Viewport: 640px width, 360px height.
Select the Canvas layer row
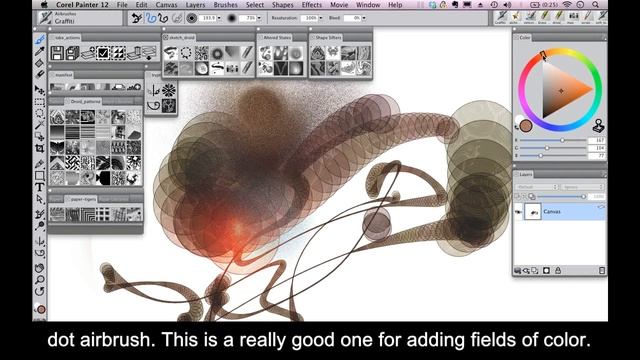(x=560, y=212)
